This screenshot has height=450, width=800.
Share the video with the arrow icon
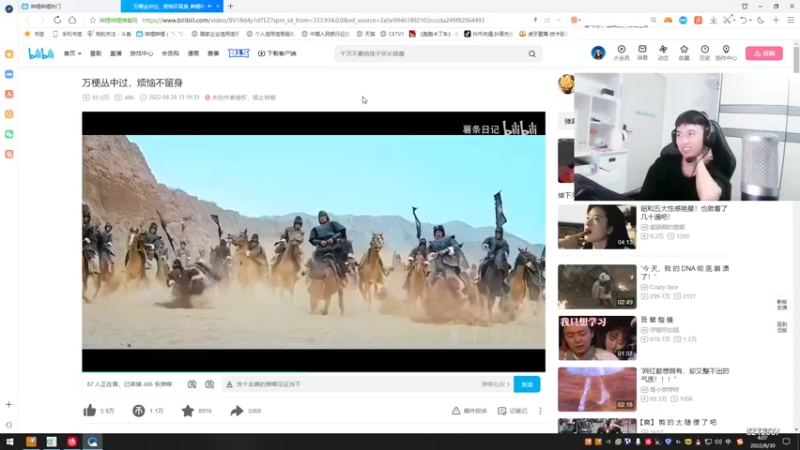[x=237, y=411]
